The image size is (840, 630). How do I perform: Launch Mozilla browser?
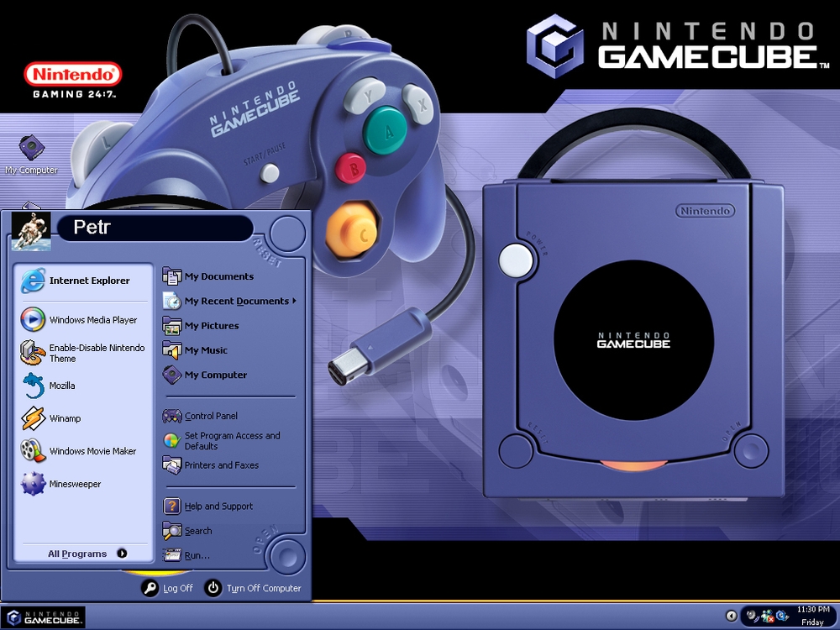pyautogui.click(x=83, y=386)
